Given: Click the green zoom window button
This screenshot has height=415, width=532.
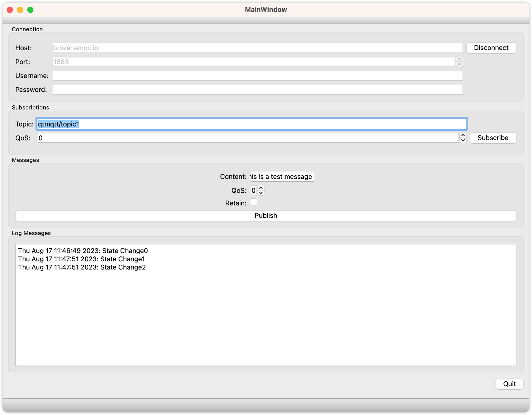Looking at the screenshot, I should (x=30, y=10).
